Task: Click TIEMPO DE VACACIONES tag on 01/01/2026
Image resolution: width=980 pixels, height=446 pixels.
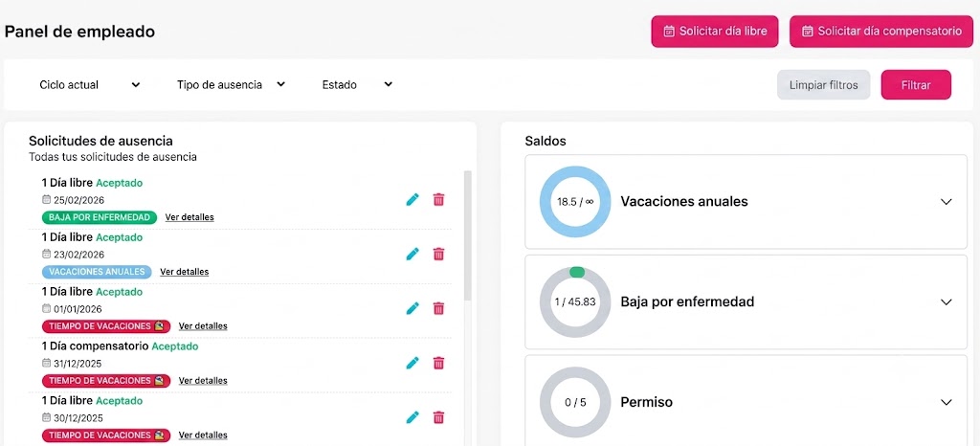Action: 106,326
